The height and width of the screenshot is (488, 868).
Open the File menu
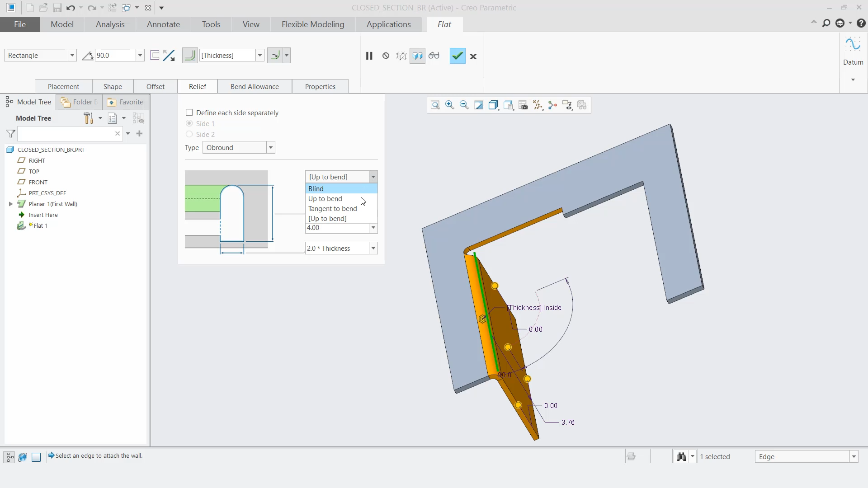point(20,24)
